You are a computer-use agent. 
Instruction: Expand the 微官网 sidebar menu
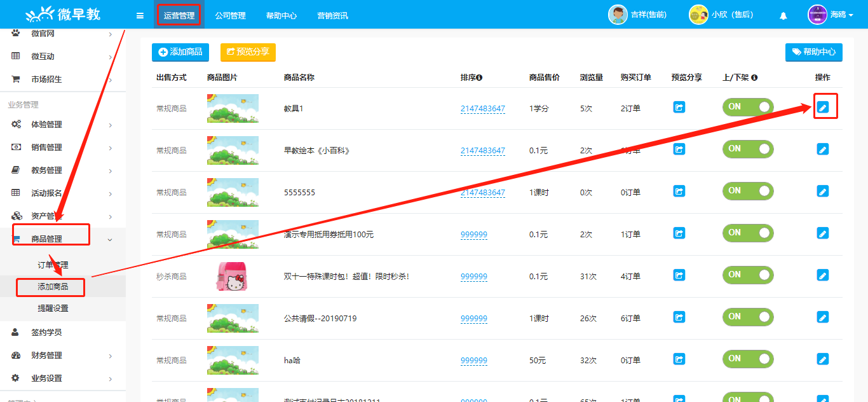pos(63,34)
